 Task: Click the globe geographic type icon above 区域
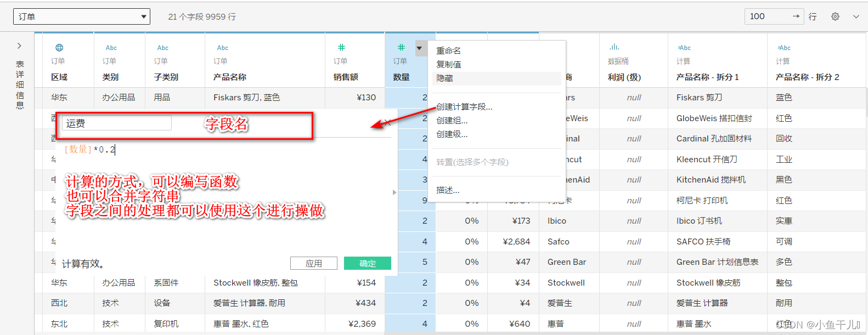point(59,48)
